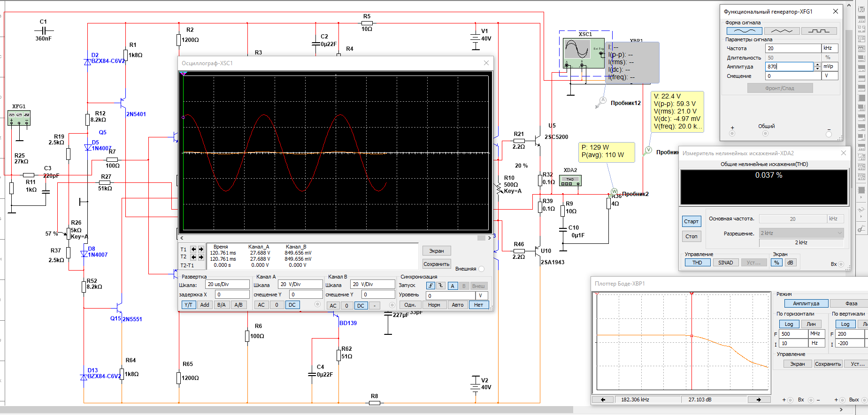Set channel B coupling to DC
The height and width of the screenshot is (415, 868).
coord(361,305)
